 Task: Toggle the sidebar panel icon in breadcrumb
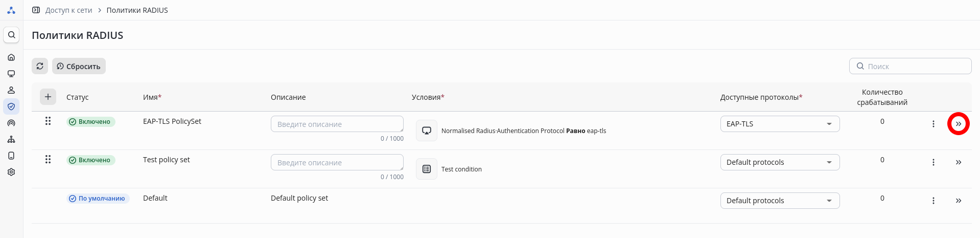(36, 10)
